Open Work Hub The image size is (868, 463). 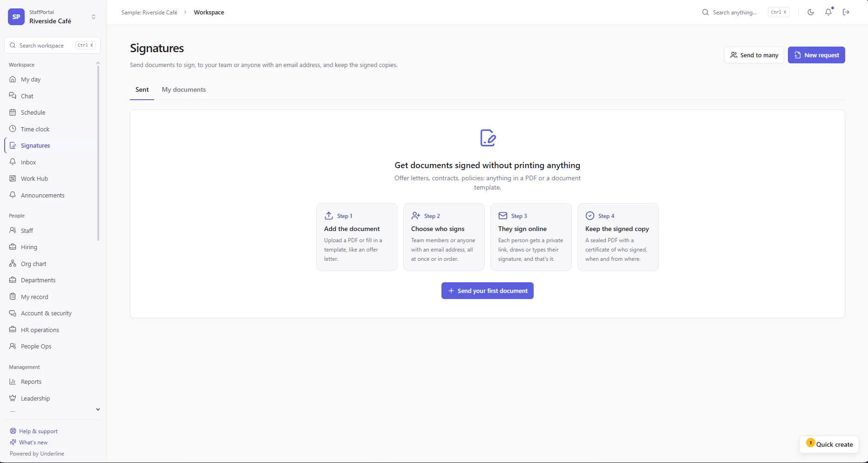pos(50,178)
